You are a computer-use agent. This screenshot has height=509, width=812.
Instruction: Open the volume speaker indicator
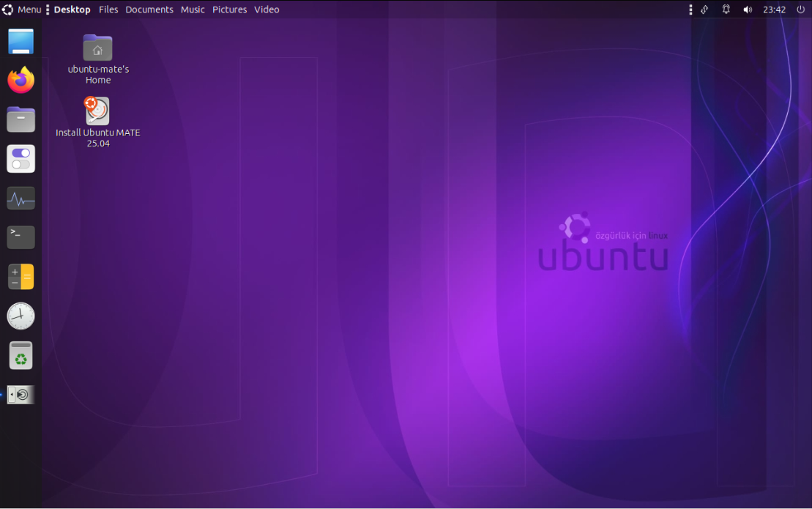point(748,10)
